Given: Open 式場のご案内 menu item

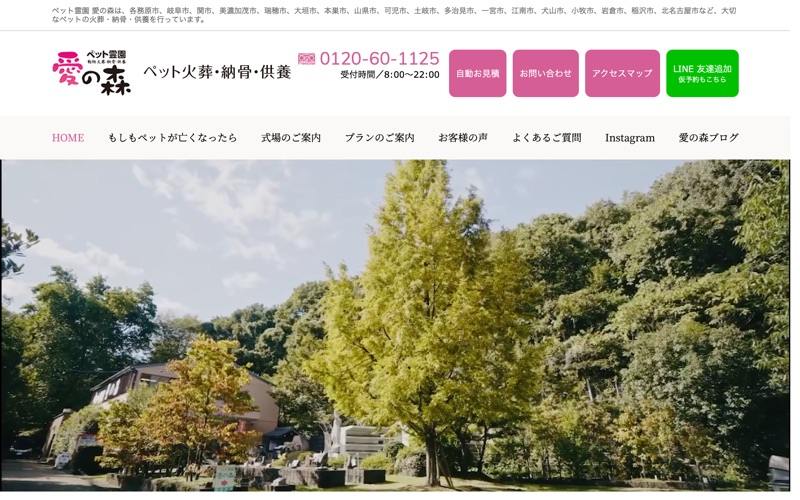Looking at the screenshot, I should click(291, 138).
